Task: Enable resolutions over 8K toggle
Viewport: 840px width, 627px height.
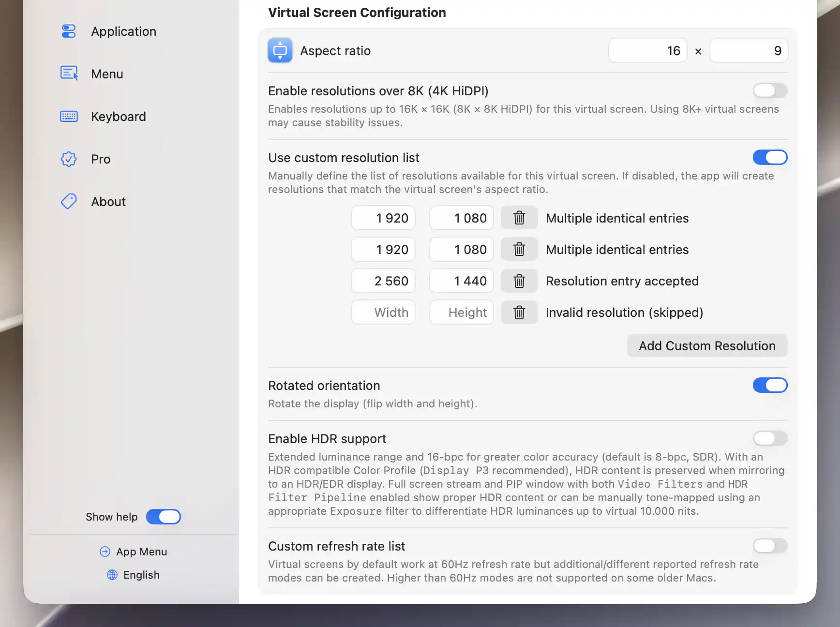Action: 770,90
